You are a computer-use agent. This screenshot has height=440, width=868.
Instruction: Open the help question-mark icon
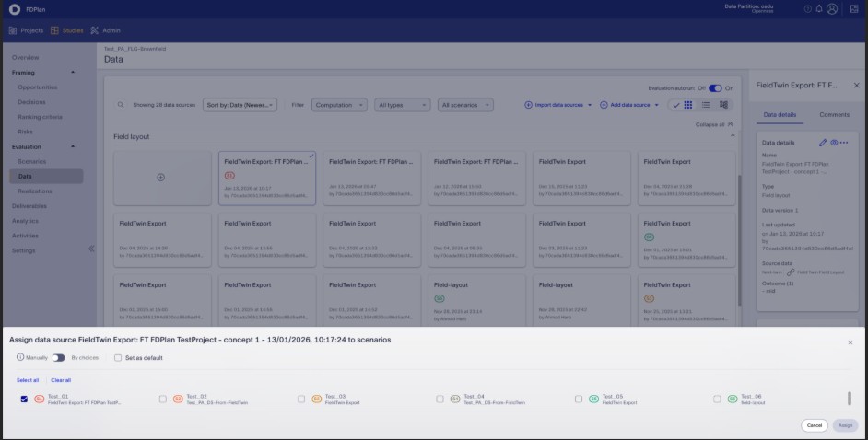tap(808, 9)
